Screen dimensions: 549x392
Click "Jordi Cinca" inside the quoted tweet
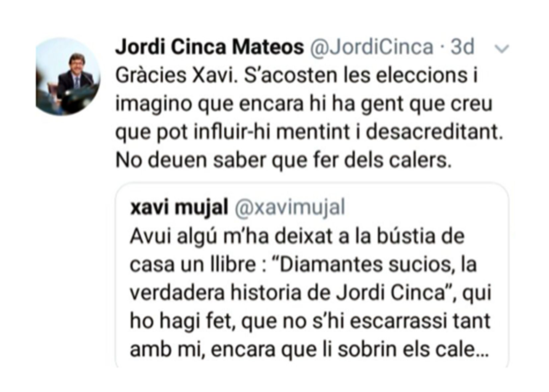pos(390,293)
